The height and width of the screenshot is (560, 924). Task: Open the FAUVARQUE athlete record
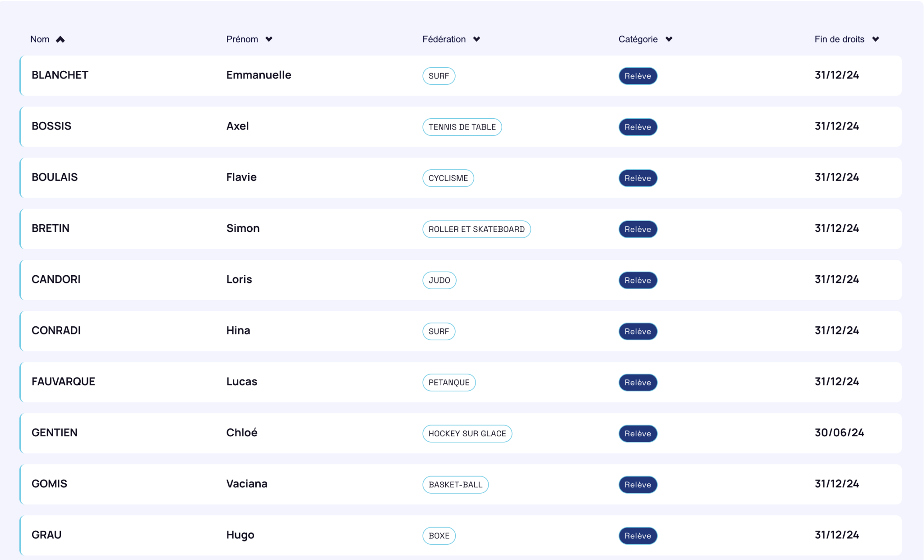click(461, 382)
